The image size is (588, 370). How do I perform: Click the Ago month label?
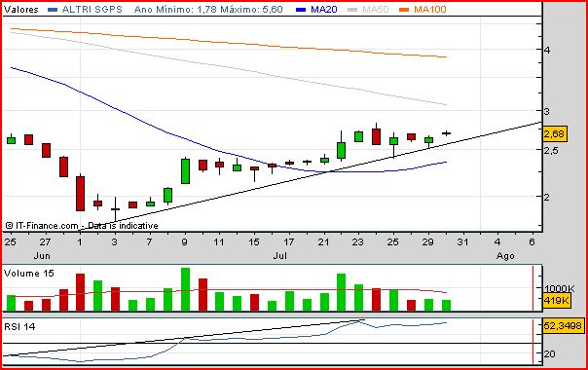[505, 256]
